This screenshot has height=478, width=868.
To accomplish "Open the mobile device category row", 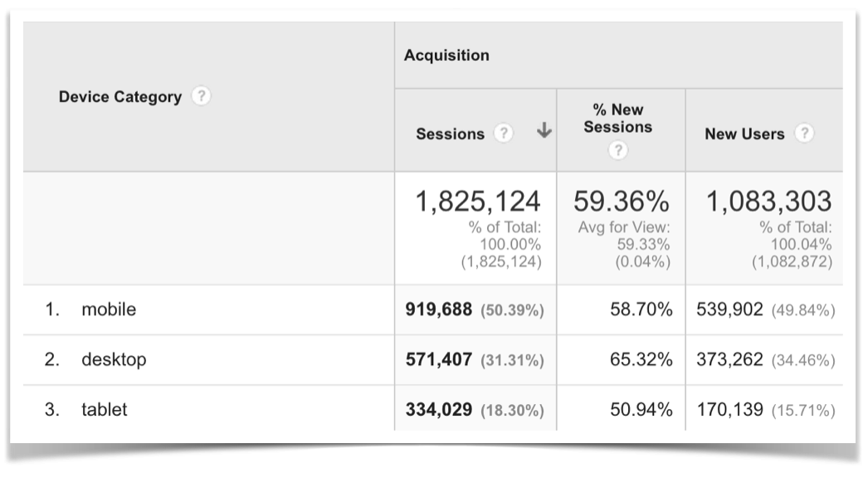I will [108, 310].
